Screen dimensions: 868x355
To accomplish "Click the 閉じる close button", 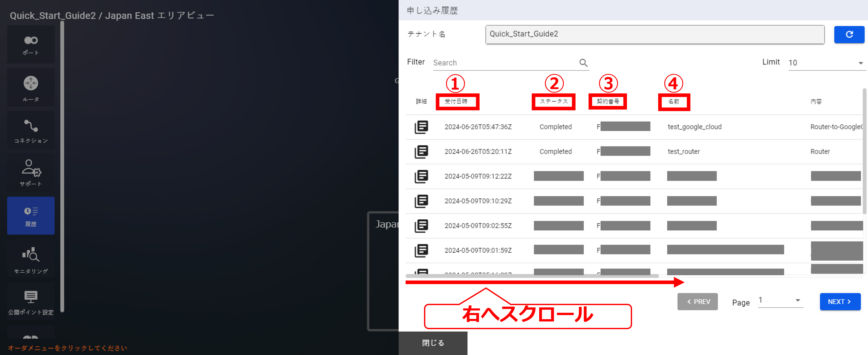I will click(x=433, y=343).
